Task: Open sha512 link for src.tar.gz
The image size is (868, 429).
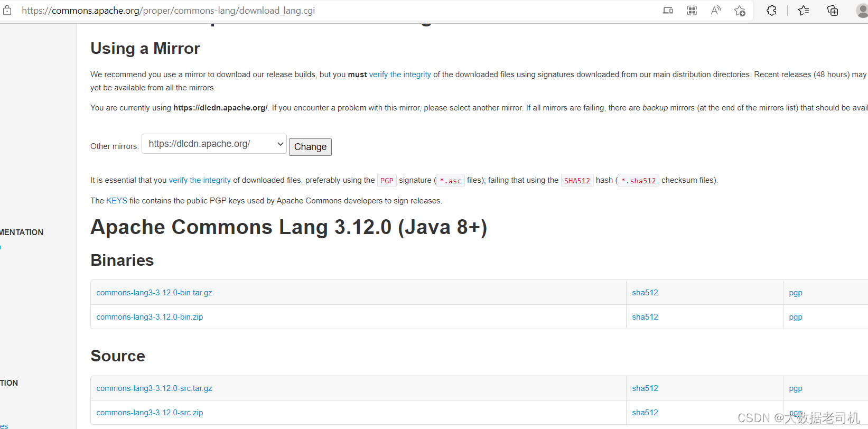Action: [x=645, y=388]
